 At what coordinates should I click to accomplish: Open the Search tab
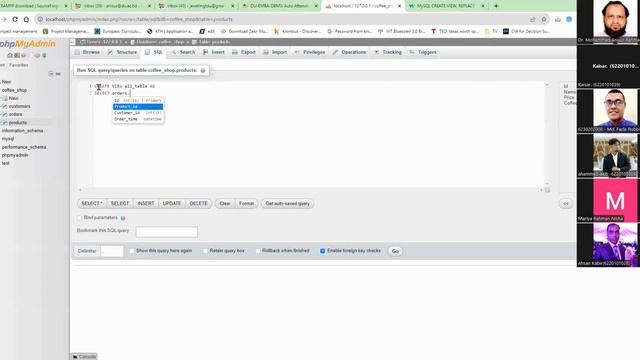[183, 52]
